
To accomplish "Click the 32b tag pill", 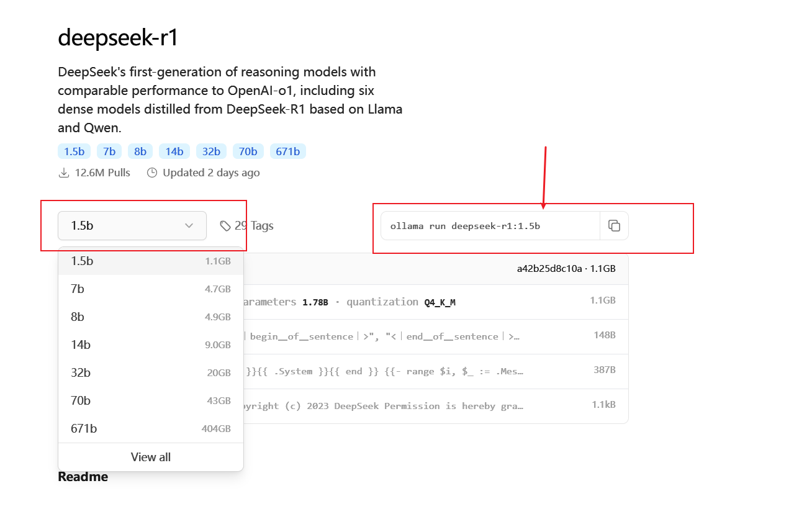I will click(211, 151).
